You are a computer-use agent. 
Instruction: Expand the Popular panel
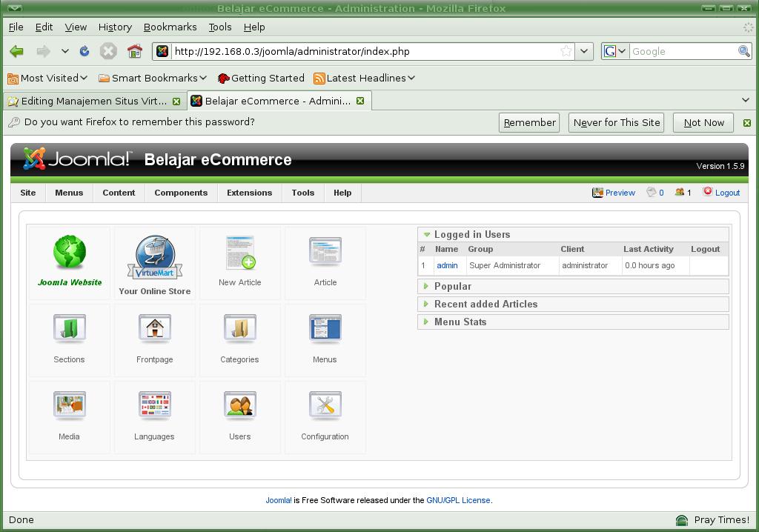[x=453, y=286]
